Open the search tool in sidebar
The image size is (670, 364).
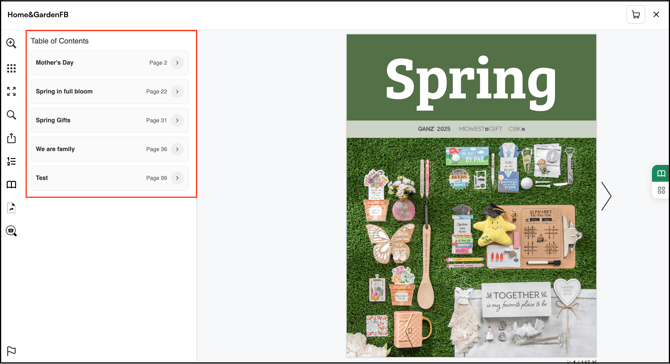click(11, 115)
